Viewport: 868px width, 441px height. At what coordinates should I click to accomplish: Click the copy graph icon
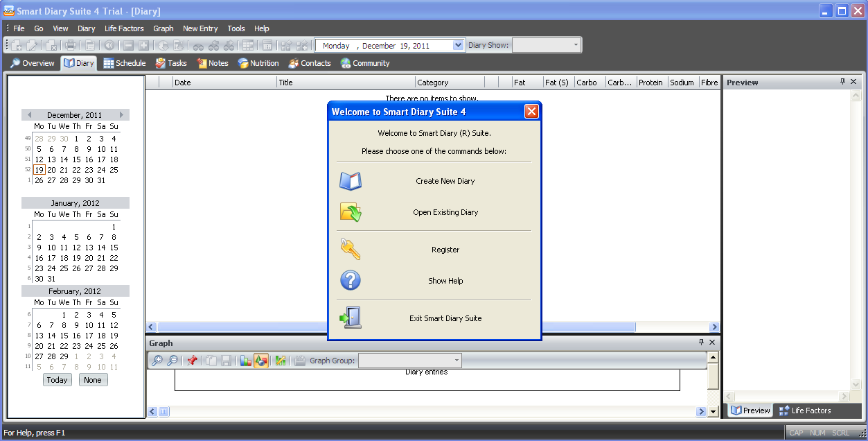211,361
